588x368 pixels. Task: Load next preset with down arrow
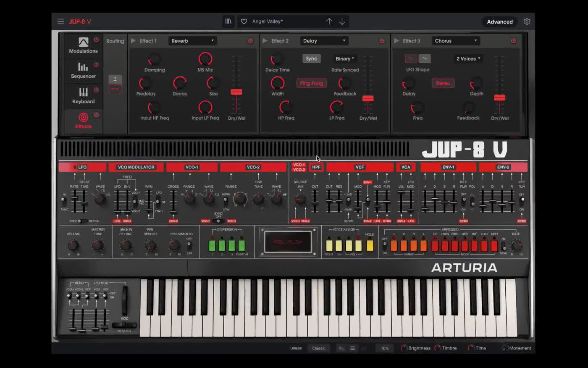(x=342, y=21)
